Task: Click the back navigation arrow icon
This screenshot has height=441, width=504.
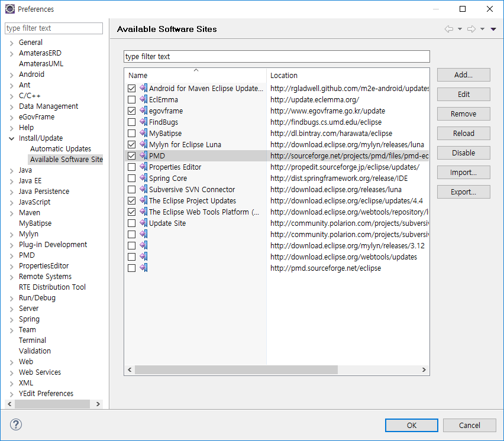Action: (449, 29)
